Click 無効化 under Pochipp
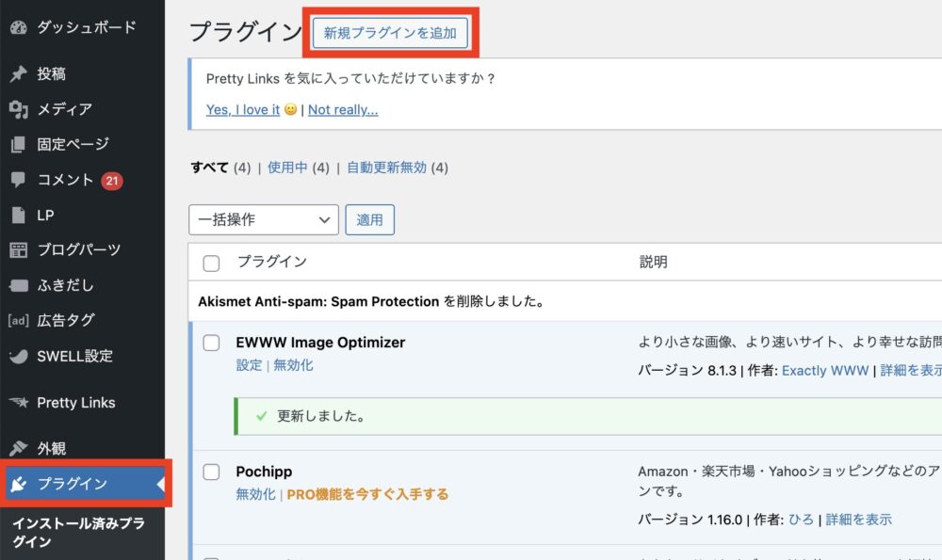 [x=256, y=494]
